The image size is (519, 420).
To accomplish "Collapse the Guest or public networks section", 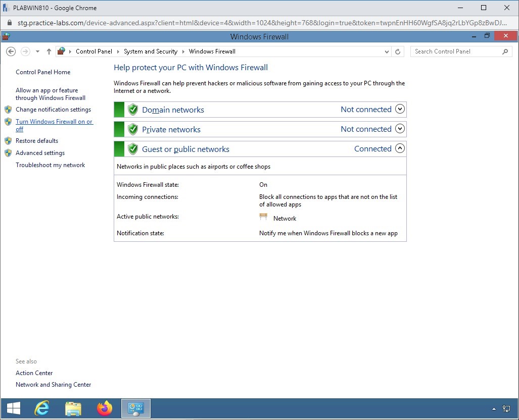I will tap(400, 148).
